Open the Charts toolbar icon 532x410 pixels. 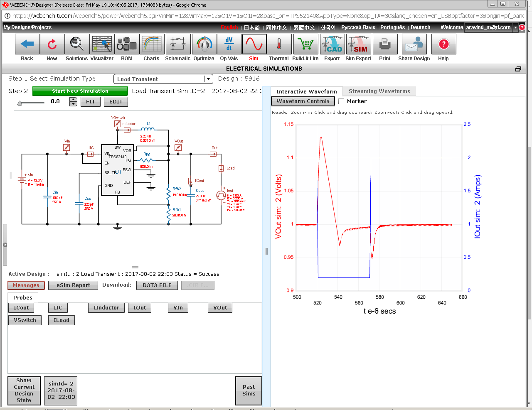coord(152,44)
